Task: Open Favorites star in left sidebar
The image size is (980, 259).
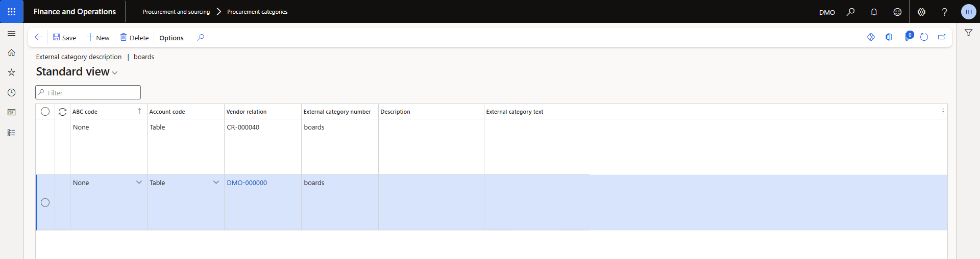Action: (11, 72)
